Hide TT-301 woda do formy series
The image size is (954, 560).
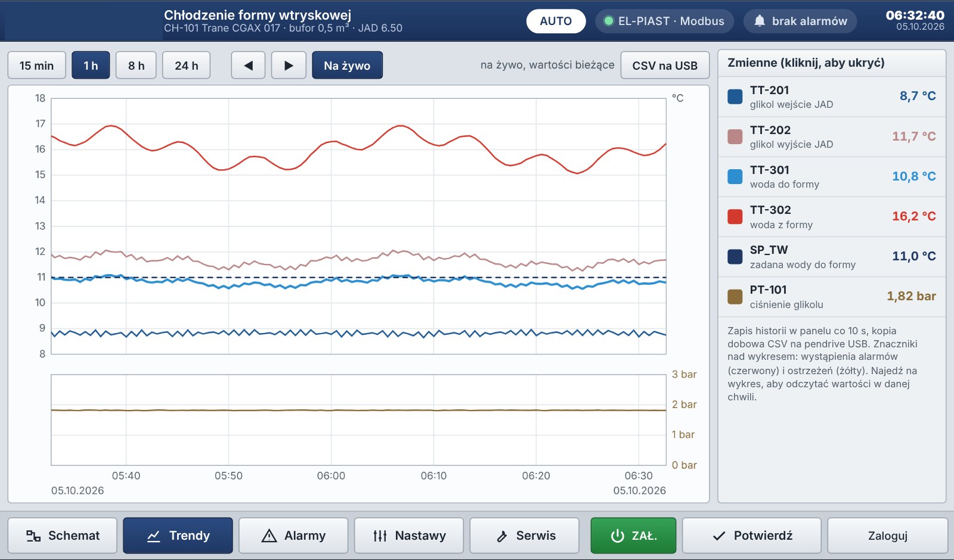tap(832, 176)
